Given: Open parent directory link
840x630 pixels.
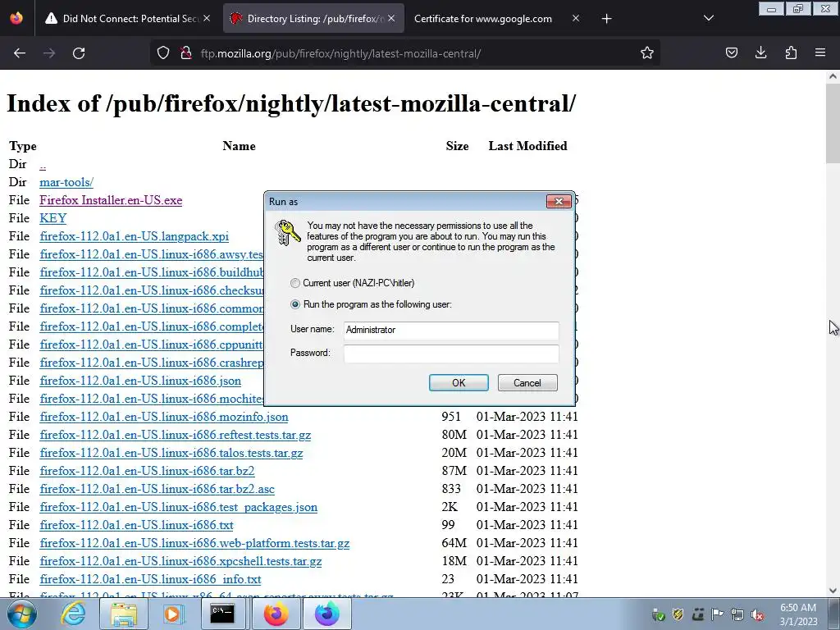Looking at the screenshot, I should (43, 164).
